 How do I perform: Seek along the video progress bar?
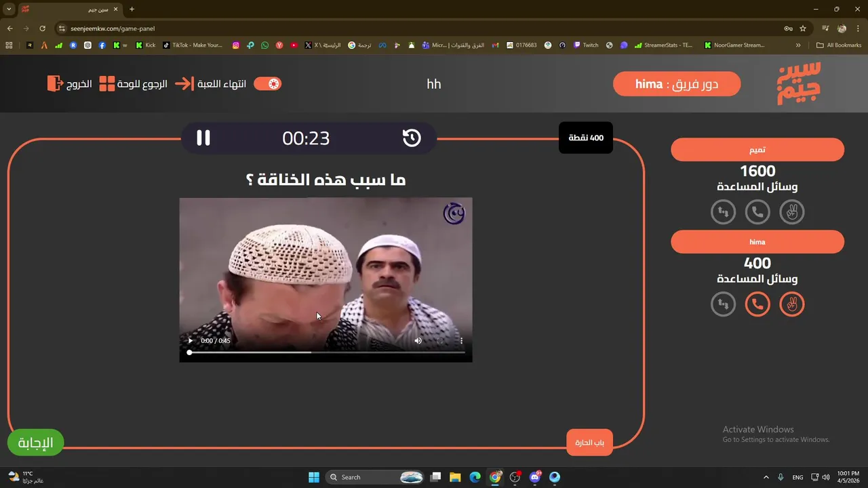pyautogui.click(x=327, y=352)
